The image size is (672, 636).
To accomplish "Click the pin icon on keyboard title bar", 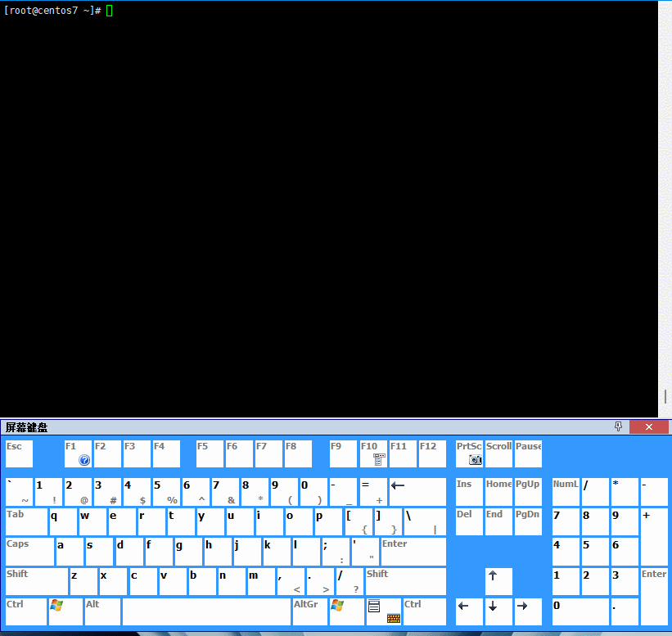I will [618, 426].
